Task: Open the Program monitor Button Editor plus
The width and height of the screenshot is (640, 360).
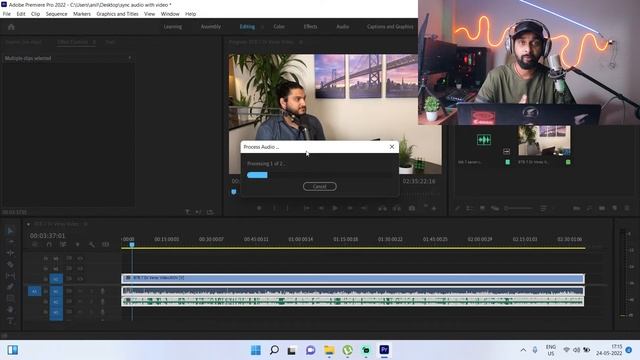Action: coord(434,209)
